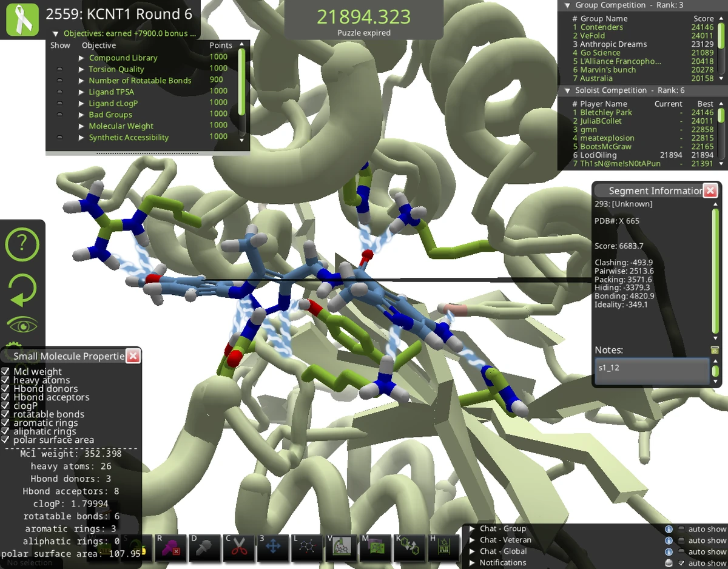Click the Soloist Competition header
728x569 pixels.
tap(612, 90)
